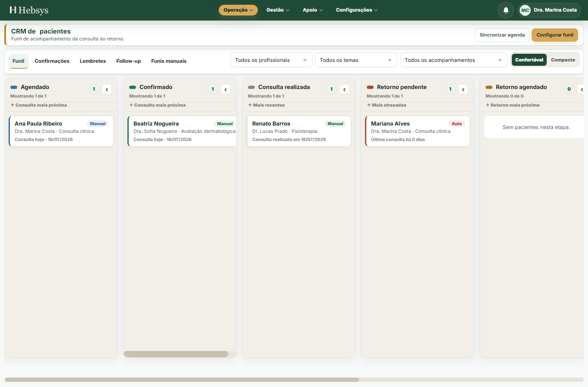Image resolution: width=588 pixels, height=387 pixels.
Task: Collapse the Retorno pendente column
Action: (463, 89)
